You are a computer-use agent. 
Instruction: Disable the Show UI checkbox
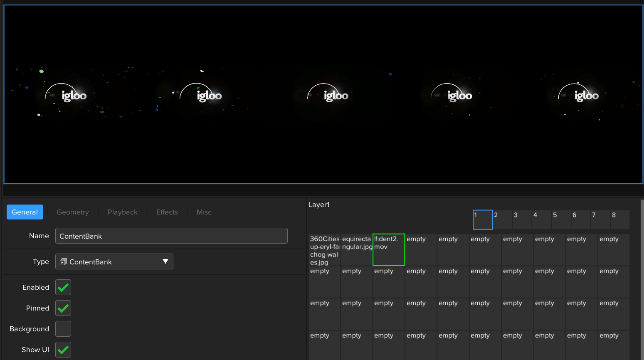63,350
